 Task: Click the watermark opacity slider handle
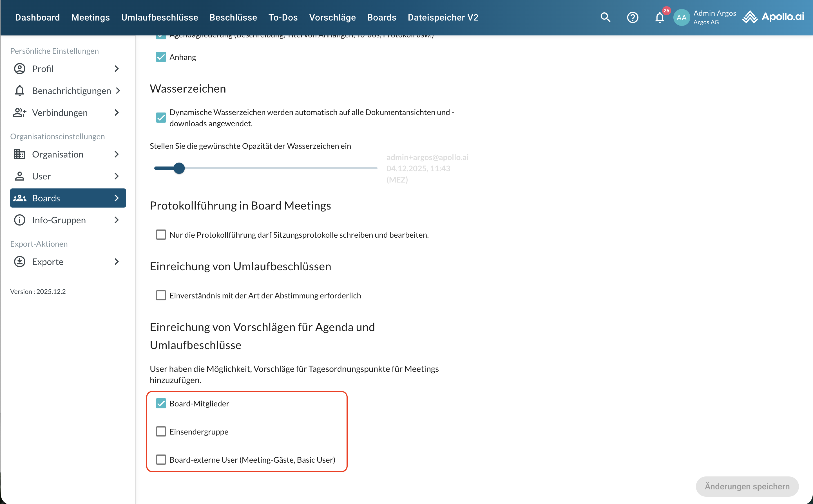[x=179, y=168]
